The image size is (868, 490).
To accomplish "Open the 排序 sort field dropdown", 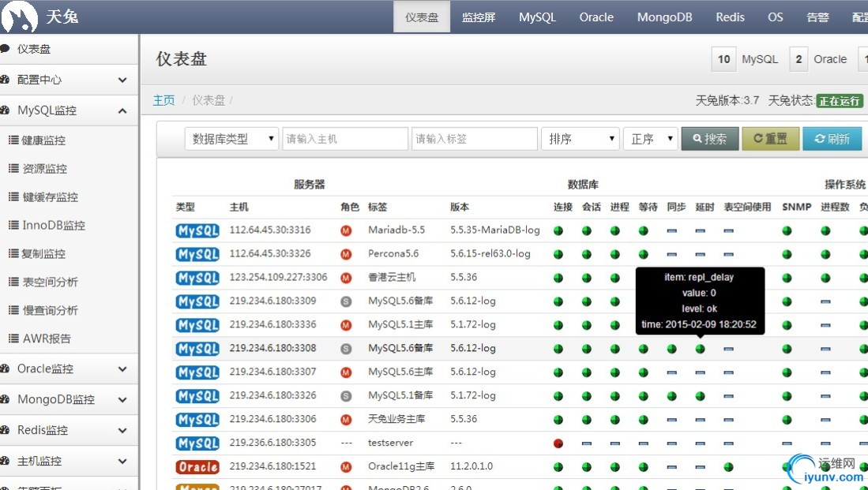I will pyautogui.click(x=580, y=139).
